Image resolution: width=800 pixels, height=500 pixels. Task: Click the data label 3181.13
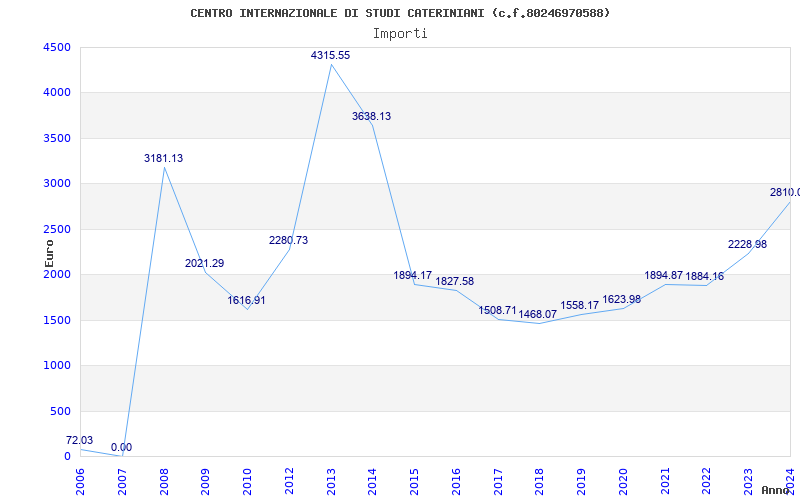pyautogui.click(x=163, y=159)
